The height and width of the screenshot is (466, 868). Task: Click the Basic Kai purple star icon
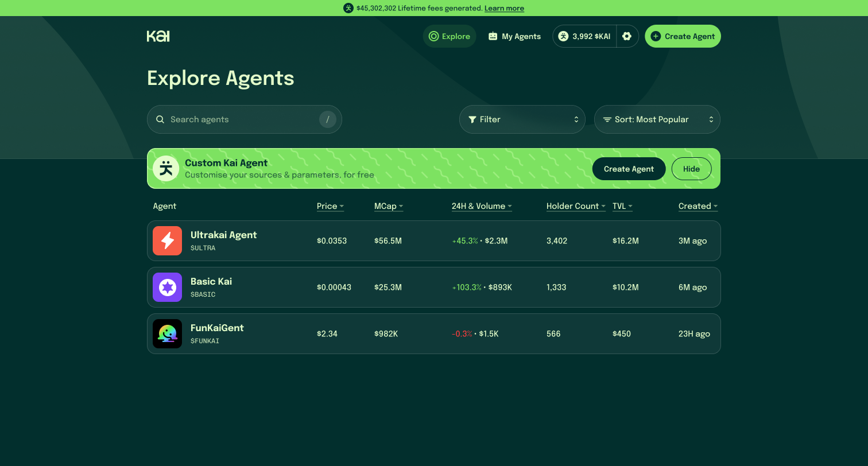[x=167, y=288]
